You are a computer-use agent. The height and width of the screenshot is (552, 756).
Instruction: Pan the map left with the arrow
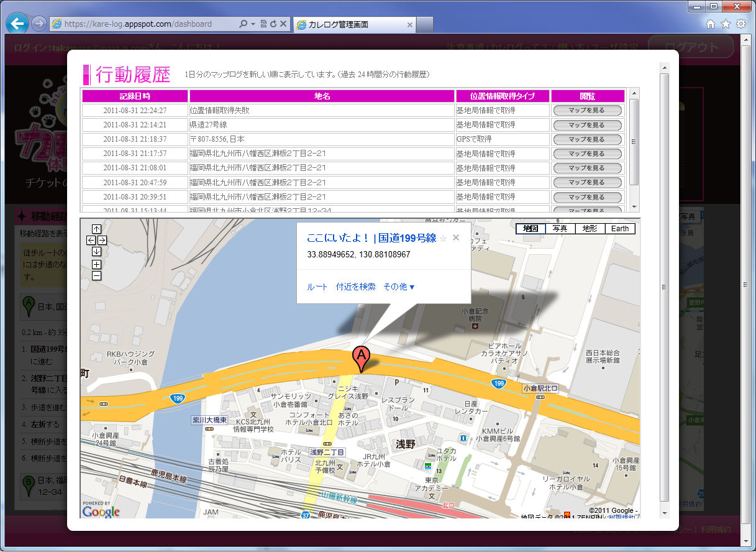click(91, 240)
